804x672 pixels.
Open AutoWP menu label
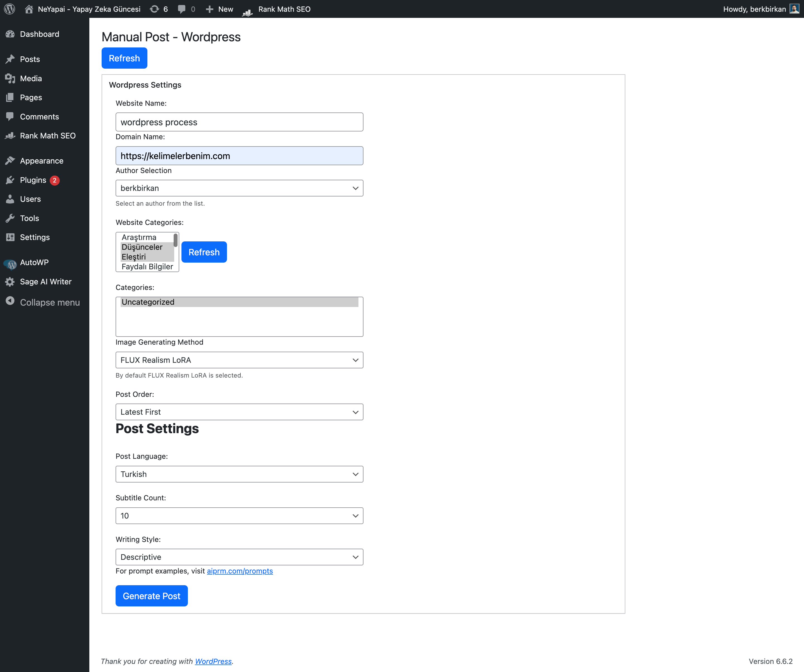(34, 263)
